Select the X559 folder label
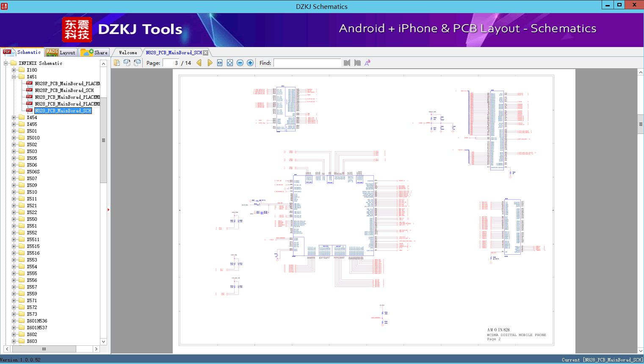644x364 pixels. point(32,294)
